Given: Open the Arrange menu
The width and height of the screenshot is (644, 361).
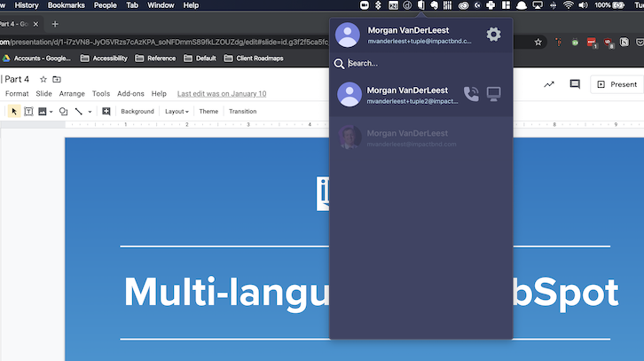Looking at the screenshot, I should coord(72,93).
